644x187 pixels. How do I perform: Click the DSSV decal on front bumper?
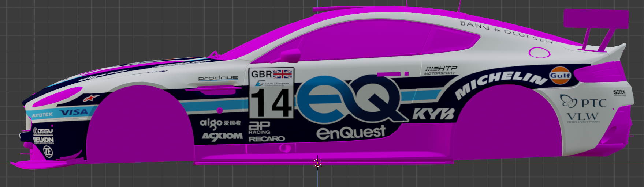click(43, 131)
